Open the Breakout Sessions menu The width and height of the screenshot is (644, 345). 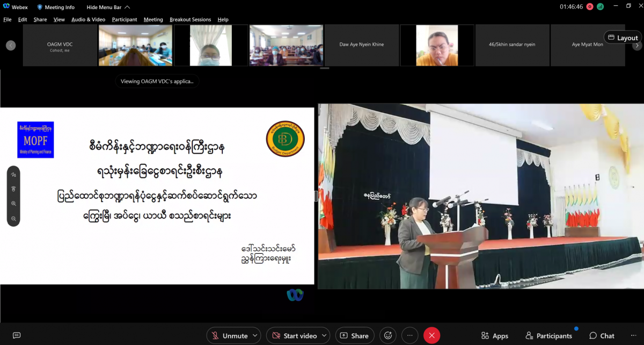click(x=190, y=19)
